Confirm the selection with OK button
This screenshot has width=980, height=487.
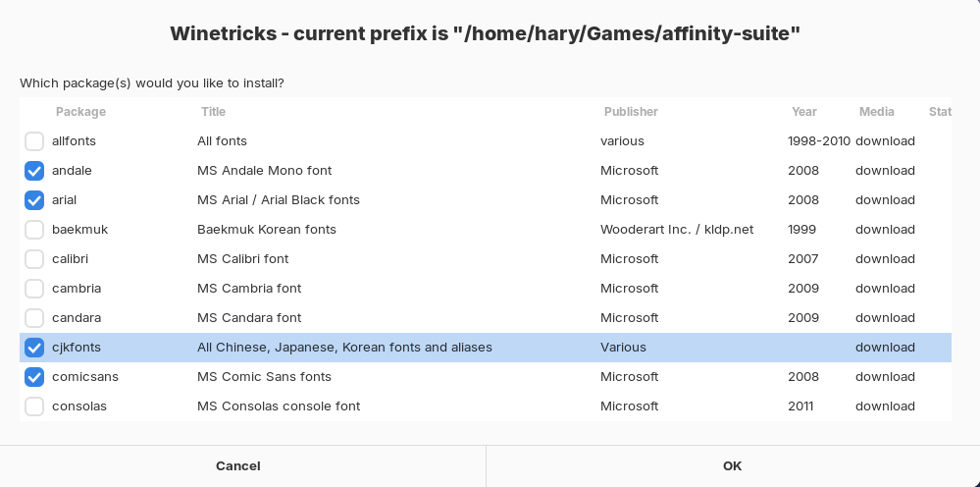[x=733, y=466]
